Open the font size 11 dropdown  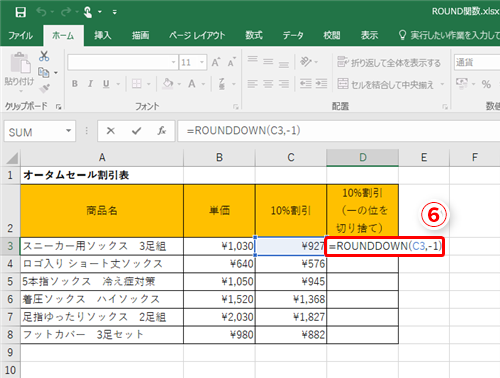pyautogui.click(x=202, y=62)
